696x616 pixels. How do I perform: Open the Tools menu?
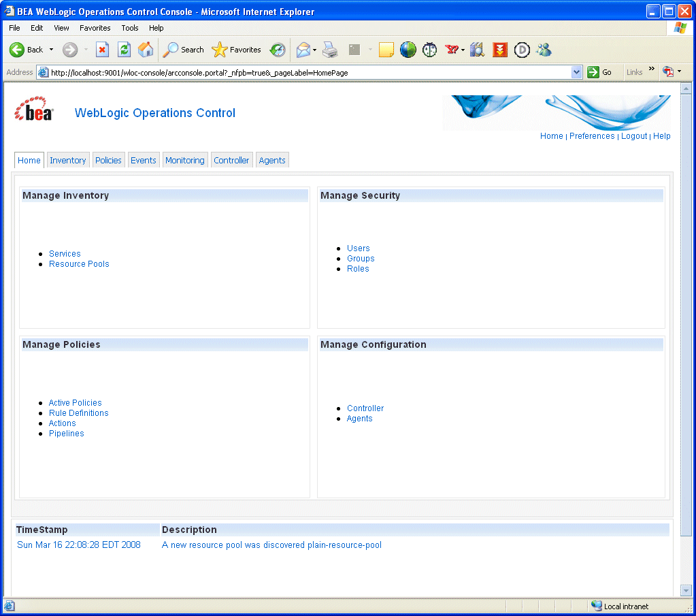[130, 28]
